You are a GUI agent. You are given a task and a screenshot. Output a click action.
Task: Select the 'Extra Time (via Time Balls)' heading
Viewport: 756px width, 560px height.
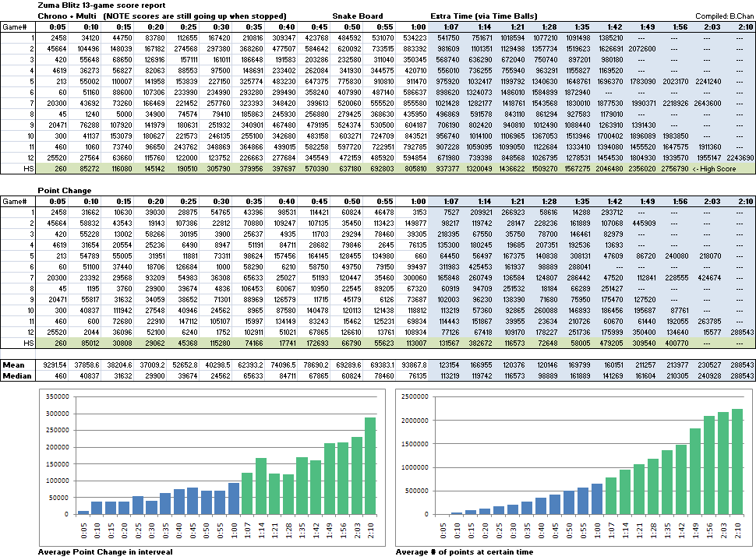pos(483,16)
